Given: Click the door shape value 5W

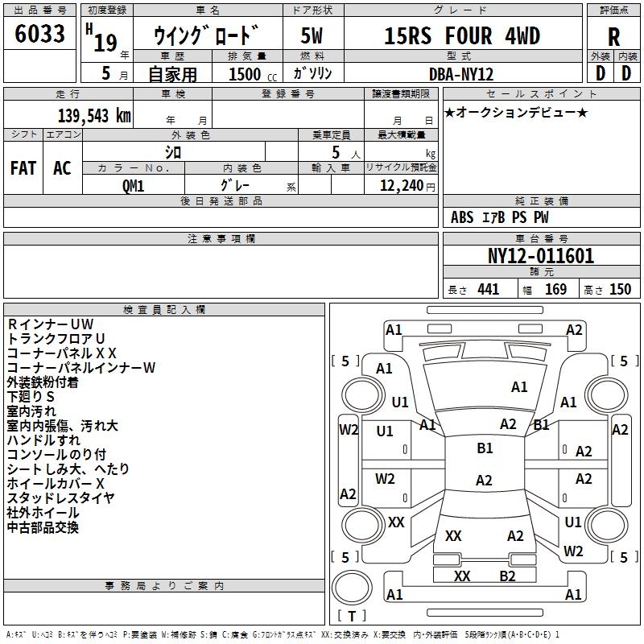Looking at the screenshot, I should [x=312, y=35].
